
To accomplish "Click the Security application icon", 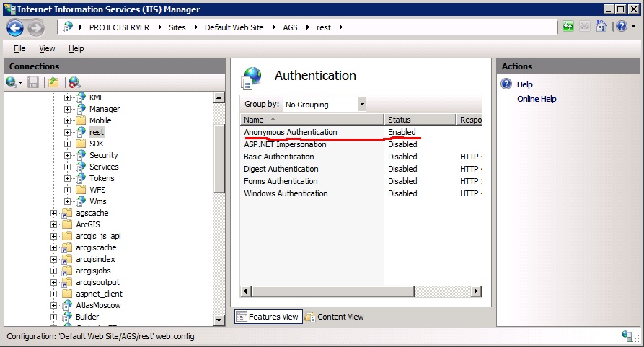I will [81, 155].
